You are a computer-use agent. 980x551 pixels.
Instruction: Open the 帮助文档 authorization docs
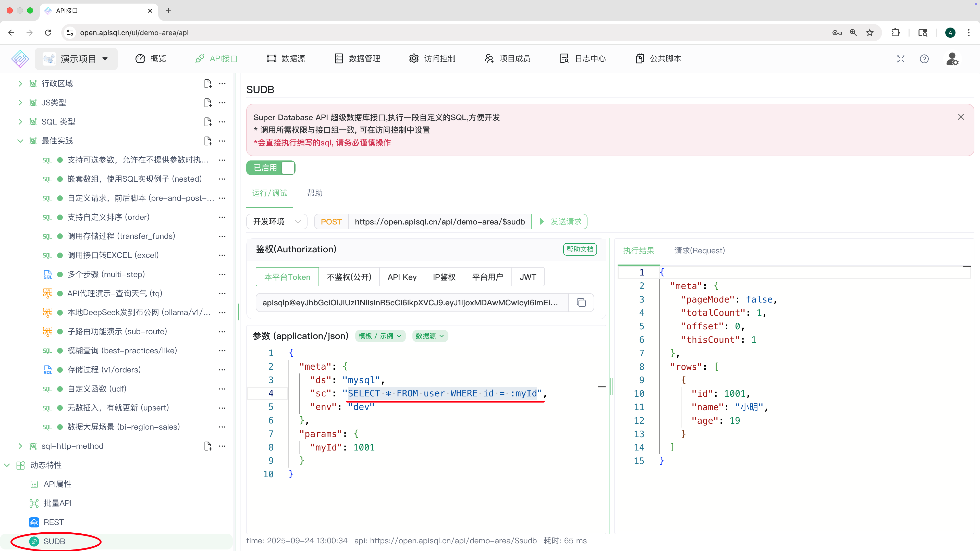tap(580, 249)
